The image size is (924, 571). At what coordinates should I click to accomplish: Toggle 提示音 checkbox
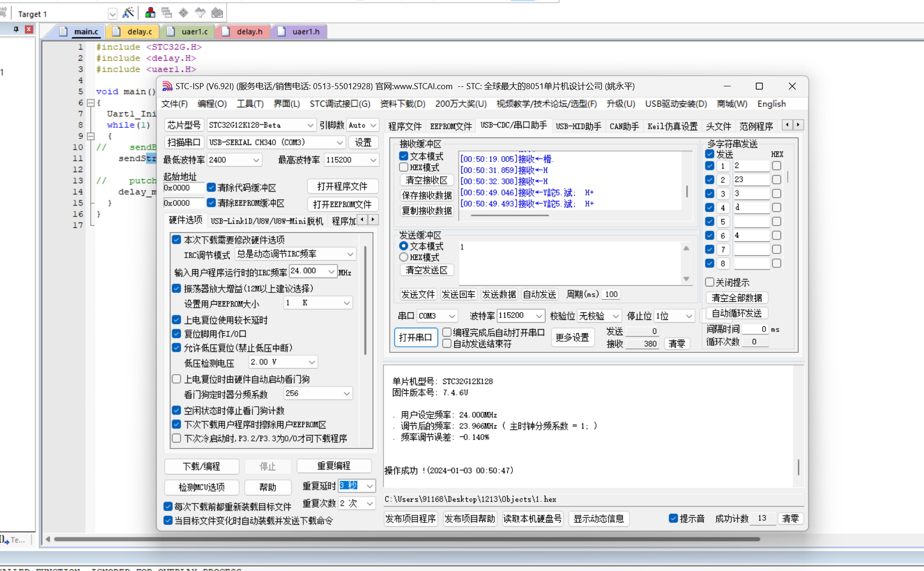tap(673, 519)
